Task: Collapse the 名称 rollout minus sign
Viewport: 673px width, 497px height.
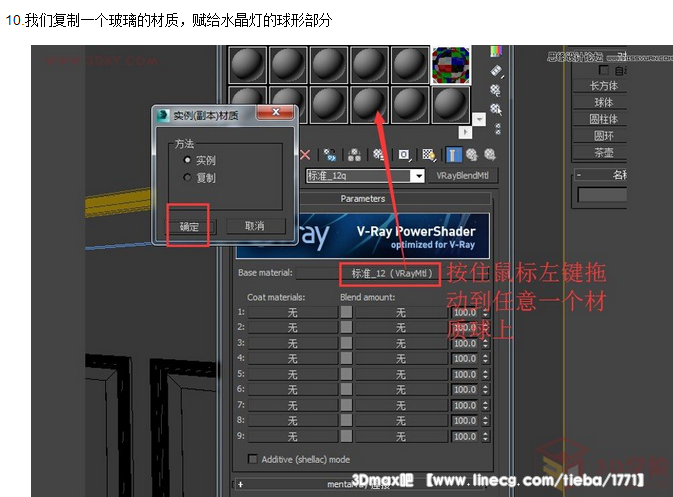Action: point(579,175)
